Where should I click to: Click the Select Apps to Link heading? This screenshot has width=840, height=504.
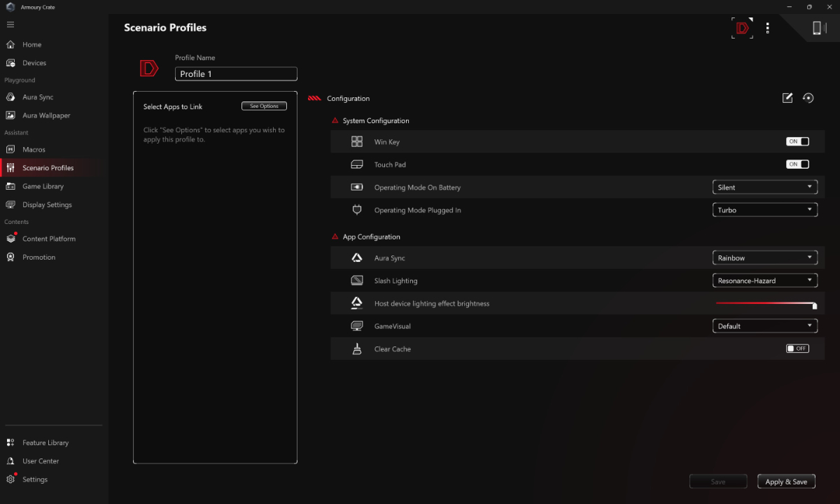coord(173,107)
